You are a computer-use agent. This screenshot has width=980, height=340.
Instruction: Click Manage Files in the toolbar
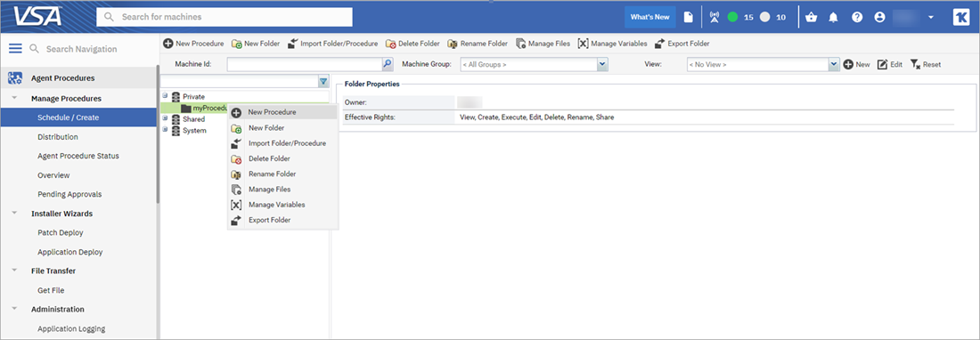[543, 44]
